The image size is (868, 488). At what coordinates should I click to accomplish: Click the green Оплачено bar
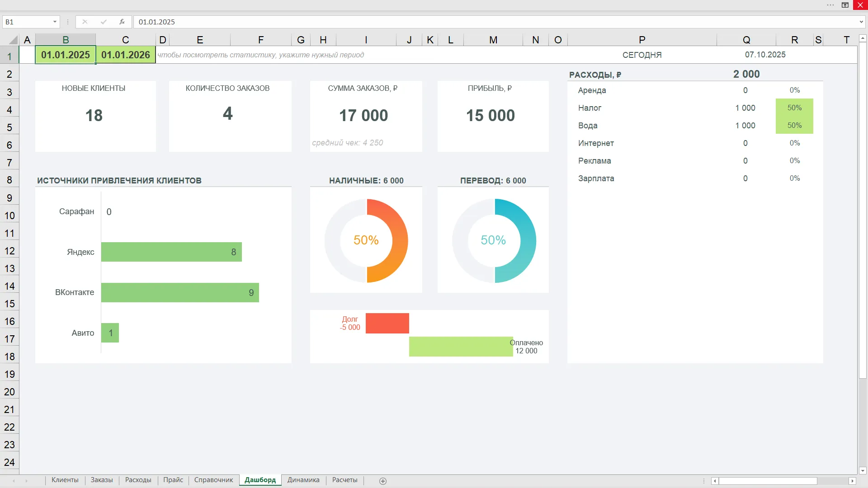461,347
